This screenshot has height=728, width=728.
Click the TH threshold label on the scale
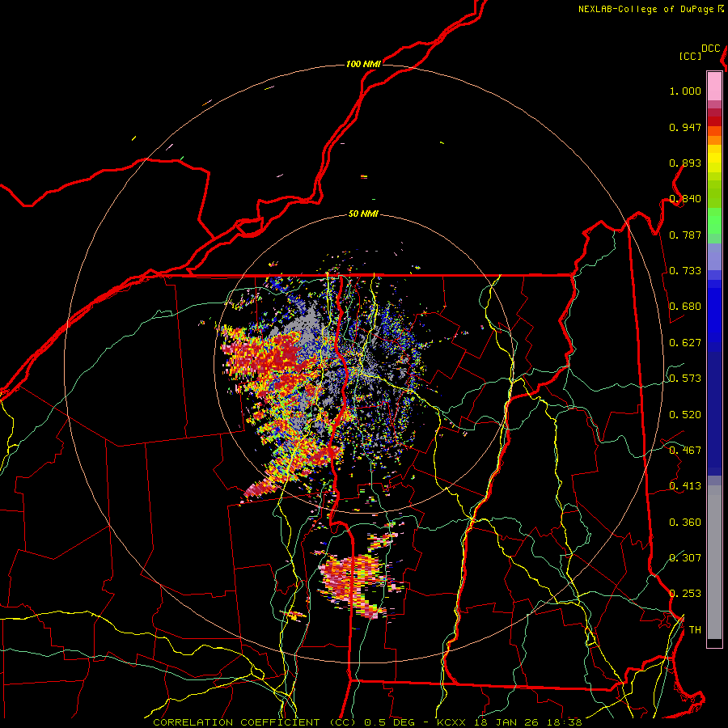695,630
